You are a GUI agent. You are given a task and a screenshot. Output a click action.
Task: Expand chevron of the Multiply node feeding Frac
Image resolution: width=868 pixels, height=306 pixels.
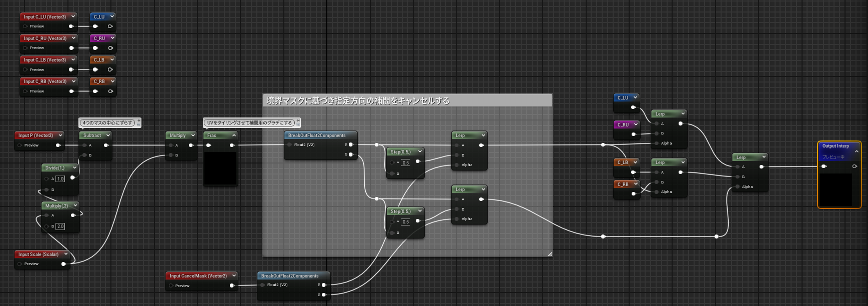[x=193, y=135]
